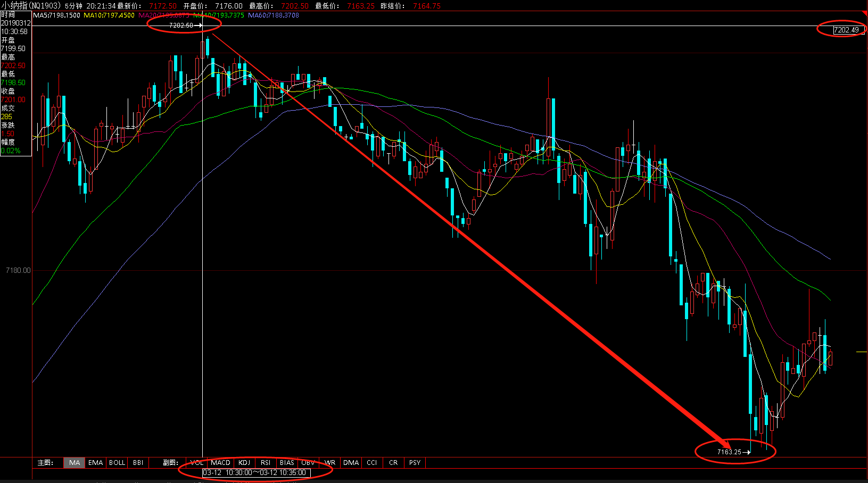868x483 pixels.
Task: Open the PSY indicator tab
Action: [415, 463]
